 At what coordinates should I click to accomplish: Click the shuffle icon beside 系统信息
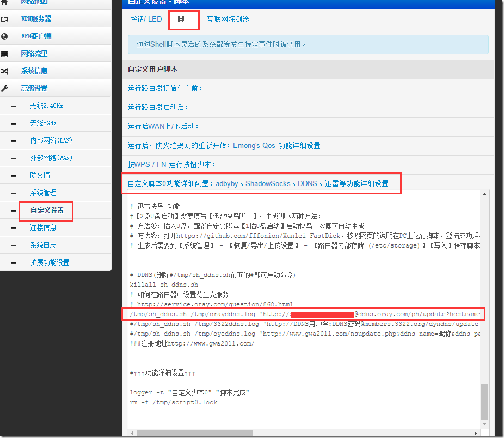tap(4, 71)
